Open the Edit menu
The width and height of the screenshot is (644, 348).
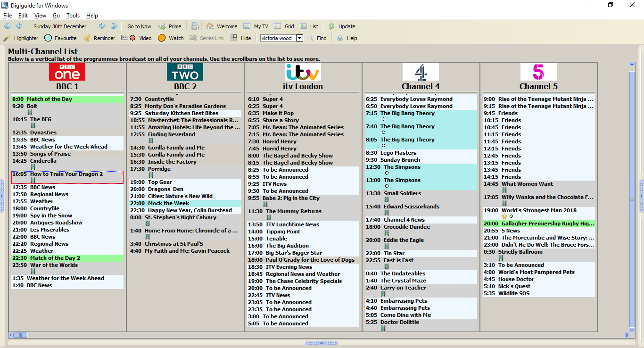click(23, 16)
